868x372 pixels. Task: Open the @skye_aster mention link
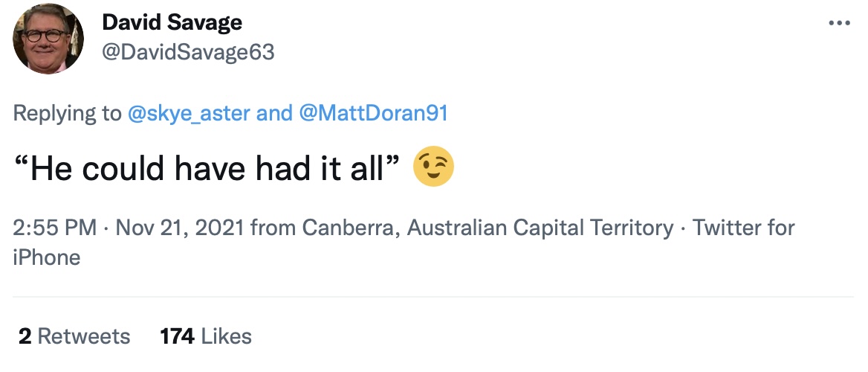coord(190,113)
